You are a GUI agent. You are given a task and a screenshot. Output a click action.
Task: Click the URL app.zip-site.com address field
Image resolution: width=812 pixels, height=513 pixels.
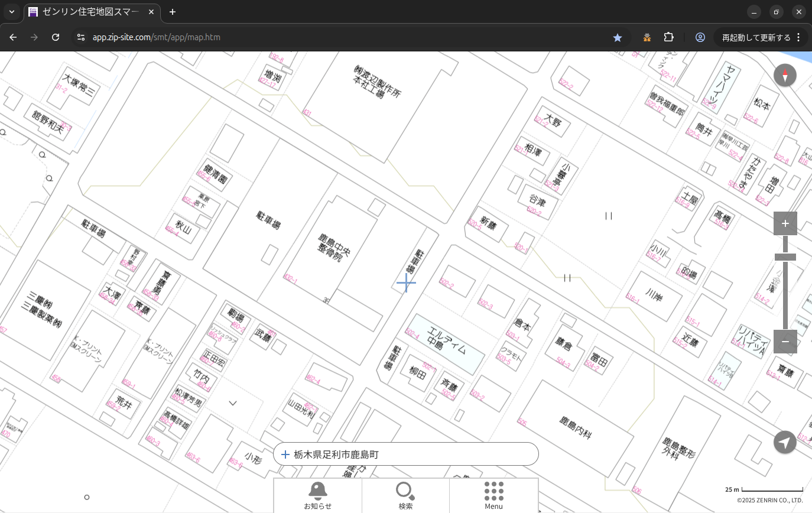[157, 37]
